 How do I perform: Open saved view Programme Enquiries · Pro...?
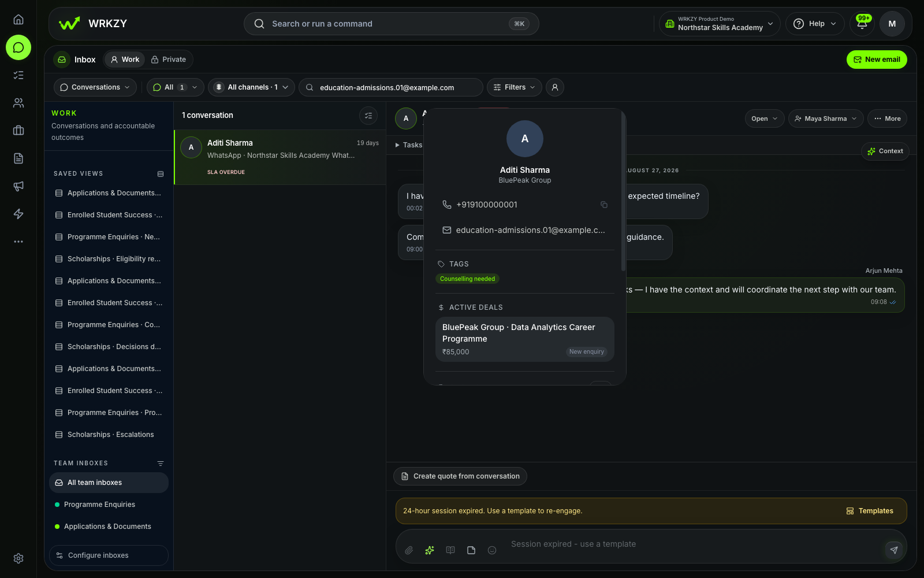click(108, 413)
